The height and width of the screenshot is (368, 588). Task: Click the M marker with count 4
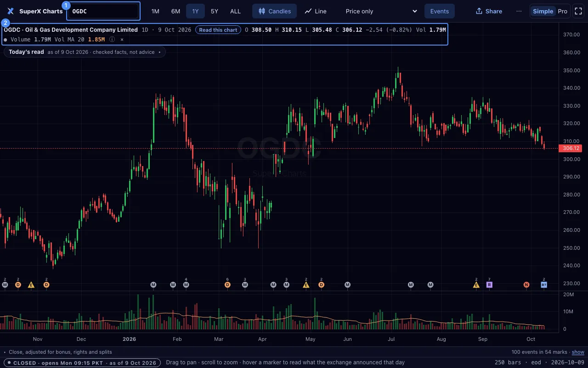click(x=186, y=285)
